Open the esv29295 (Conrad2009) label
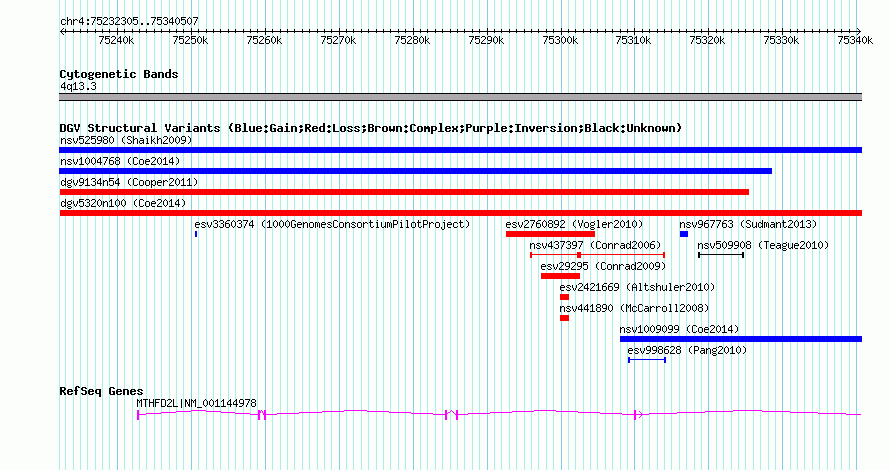The image size is (890, 470). point(603,266)
